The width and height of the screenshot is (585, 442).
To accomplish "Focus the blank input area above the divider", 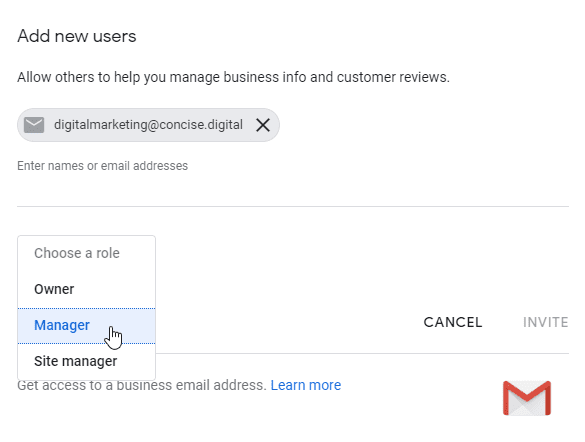I will click(x=293, y=190).
